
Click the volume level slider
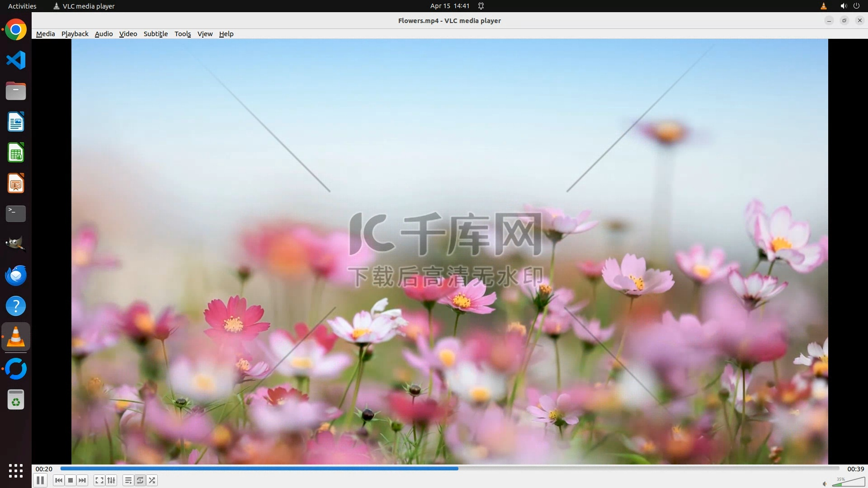tap(848, 483)
